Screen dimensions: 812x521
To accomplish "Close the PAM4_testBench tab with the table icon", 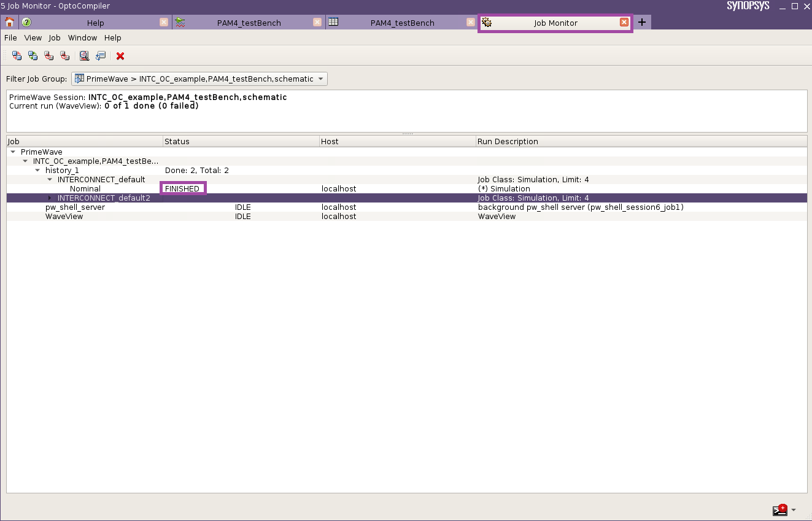I will click(x=471, y=22).
